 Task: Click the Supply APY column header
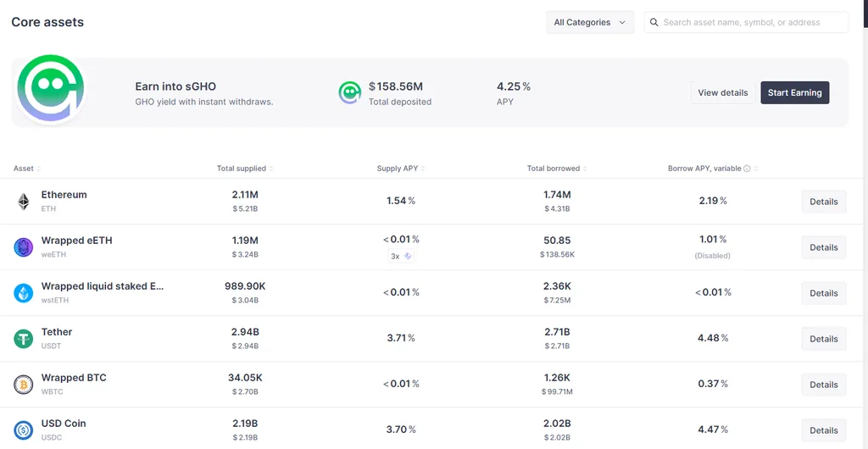[397, 169]
